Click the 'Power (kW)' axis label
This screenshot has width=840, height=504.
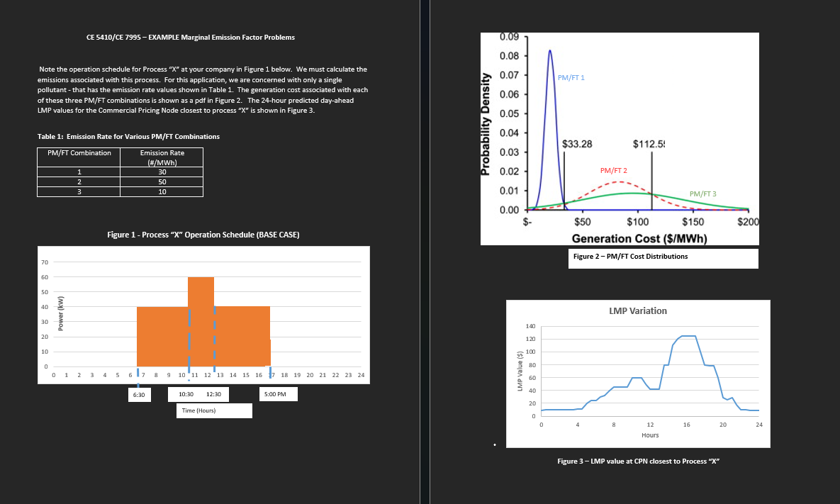[x=60, y=314]
